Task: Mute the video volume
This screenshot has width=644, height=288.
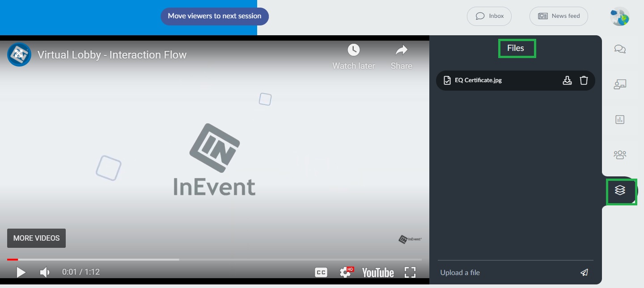Action: (x=45, y=272)
